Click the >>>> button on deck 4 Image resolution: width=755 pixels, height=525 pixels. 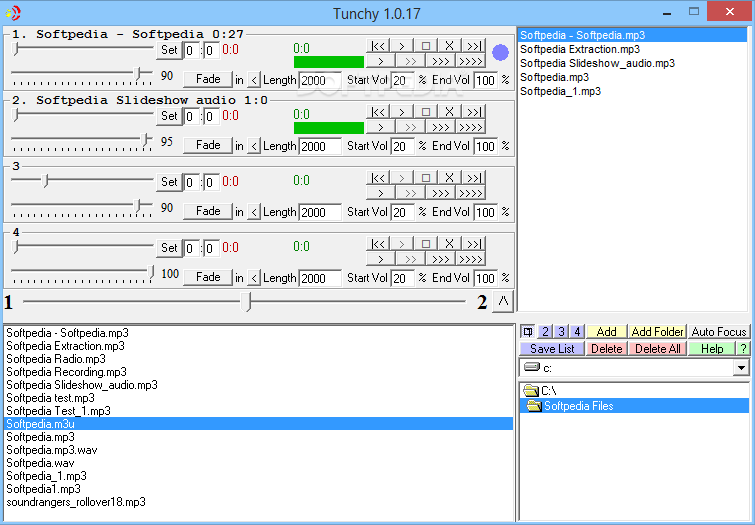coord(470,259)
